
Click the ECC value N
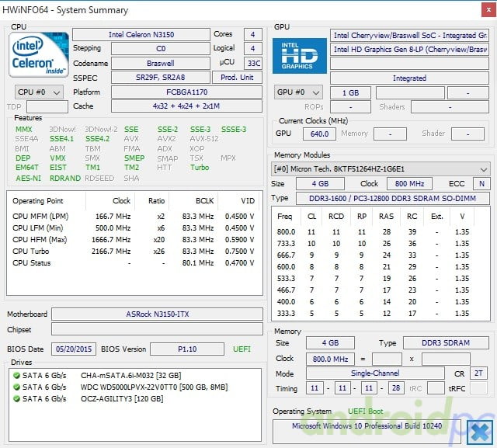coord(481,184)
